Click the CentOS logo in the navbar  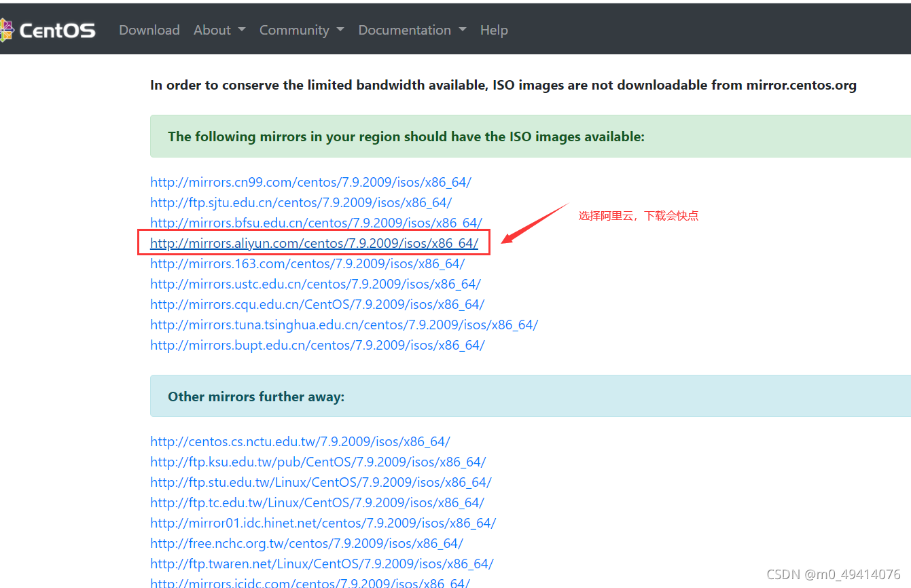(x=48, y=30)
